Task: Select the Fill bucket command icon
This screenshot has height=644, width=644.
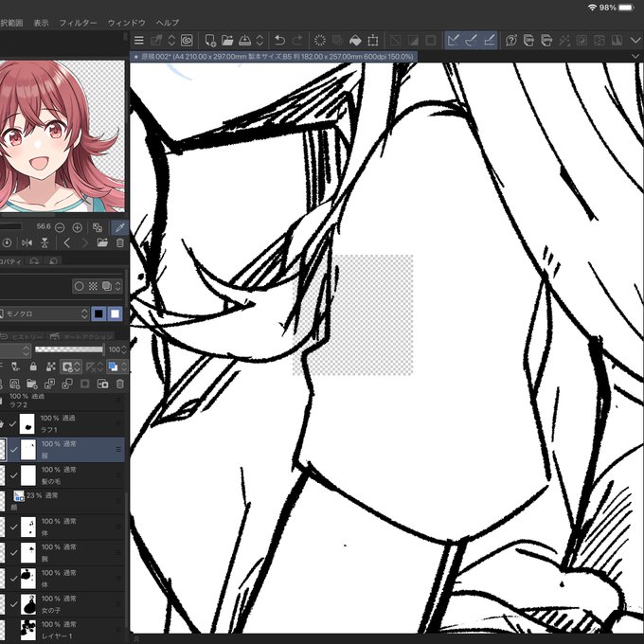Action: tap(355, 40)
